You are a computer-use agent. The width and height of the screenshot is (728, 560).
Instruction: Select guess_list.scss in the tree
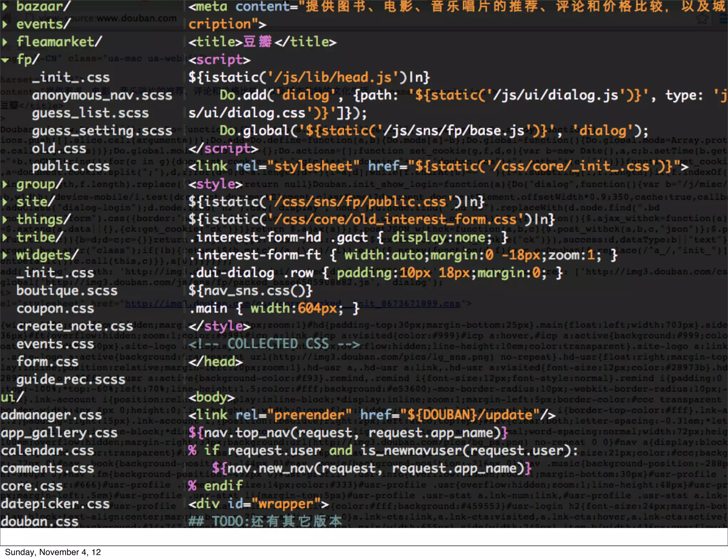pyautogui.click(x=90, y=113)
